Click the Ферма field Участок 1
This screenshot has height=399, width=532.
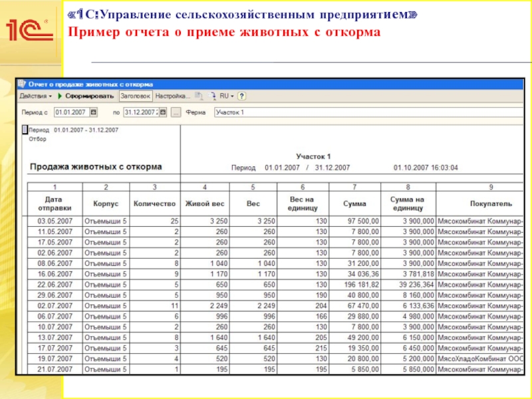369,112
